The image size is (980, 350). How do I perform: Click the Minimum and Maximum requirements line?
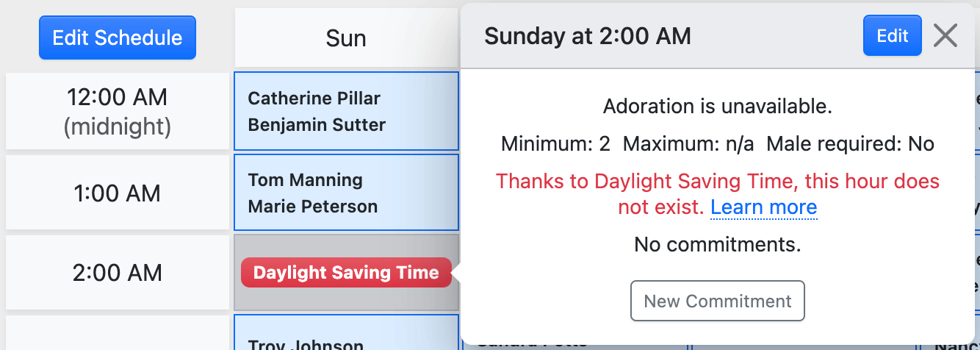717,143
